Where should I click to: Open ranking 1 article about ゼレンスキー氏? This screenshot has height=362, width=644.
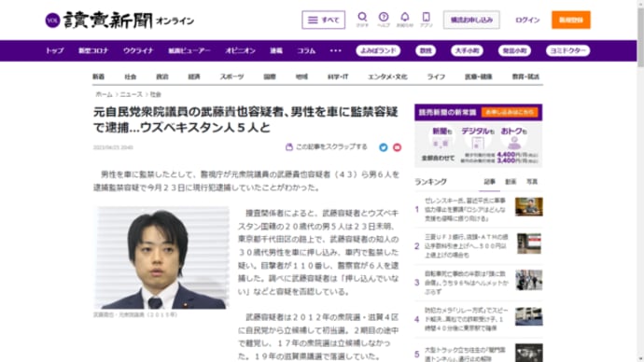click(466, 209)
